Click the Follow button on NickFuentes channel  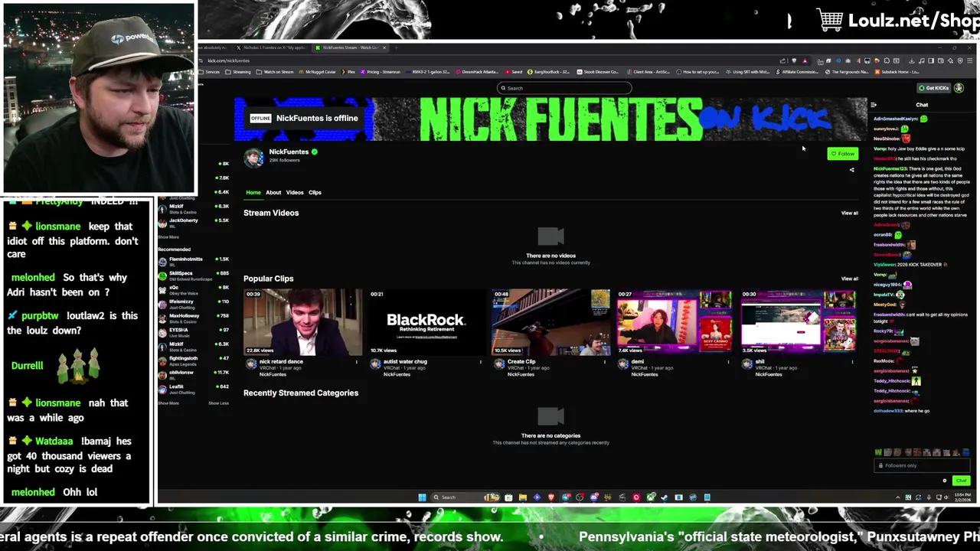point(842,154)
